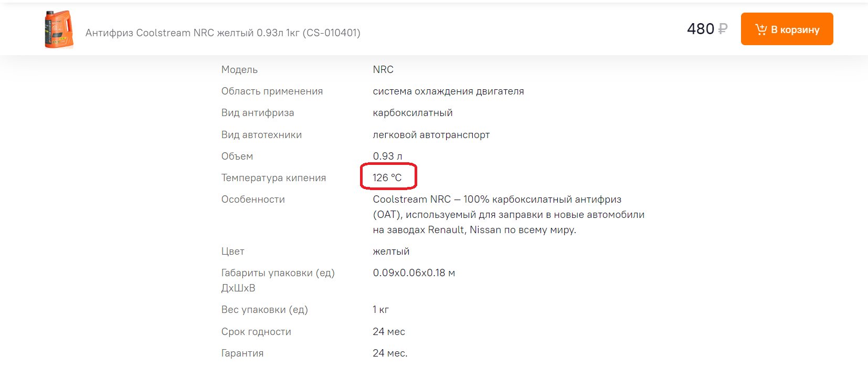This screenshot has width=868, height=387.
Task: Select the 0.93 л volume value
Action: tap(387, 156)
